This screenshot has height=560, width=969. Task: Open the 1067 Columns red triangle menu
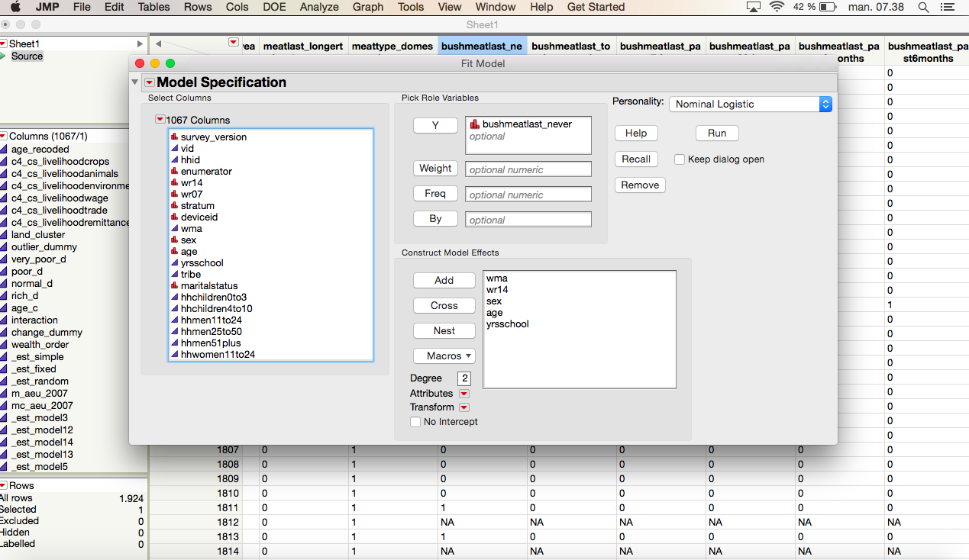[x=160, y=120]
